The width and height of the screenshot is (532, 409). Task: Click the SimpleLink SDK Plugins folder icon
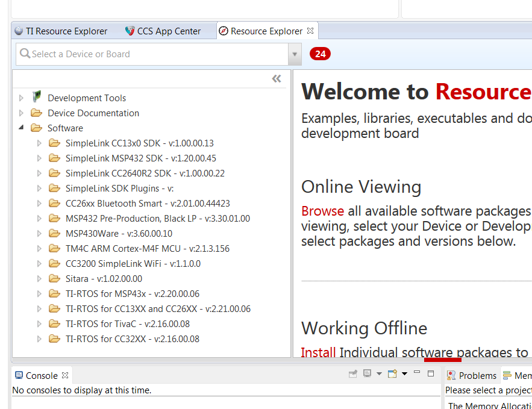pyautogui.click(x=54, y=188)
